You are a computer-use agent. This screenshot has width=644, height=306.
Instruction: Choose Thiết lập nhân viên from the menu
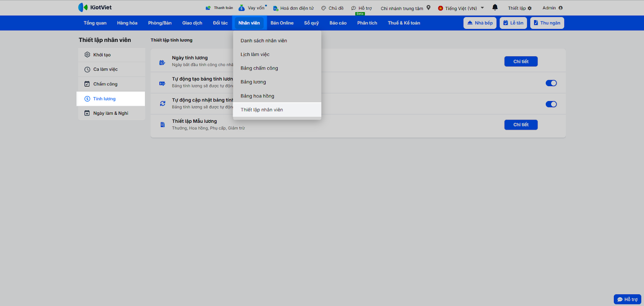[277, 110]
